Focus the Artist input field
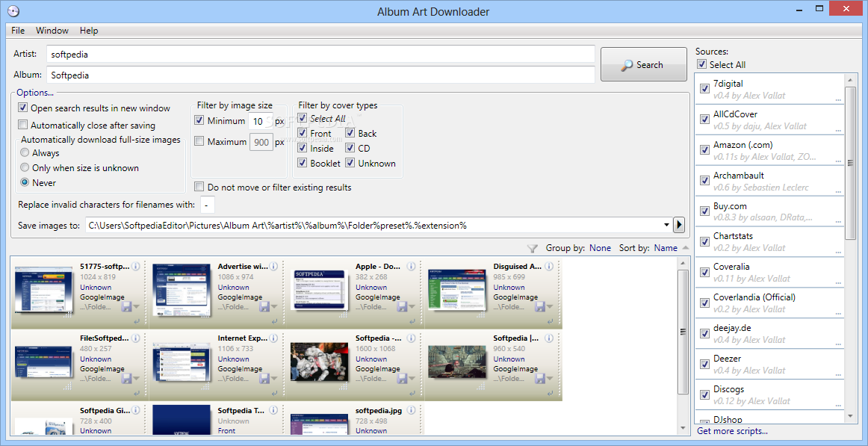 tap(320, 55)
